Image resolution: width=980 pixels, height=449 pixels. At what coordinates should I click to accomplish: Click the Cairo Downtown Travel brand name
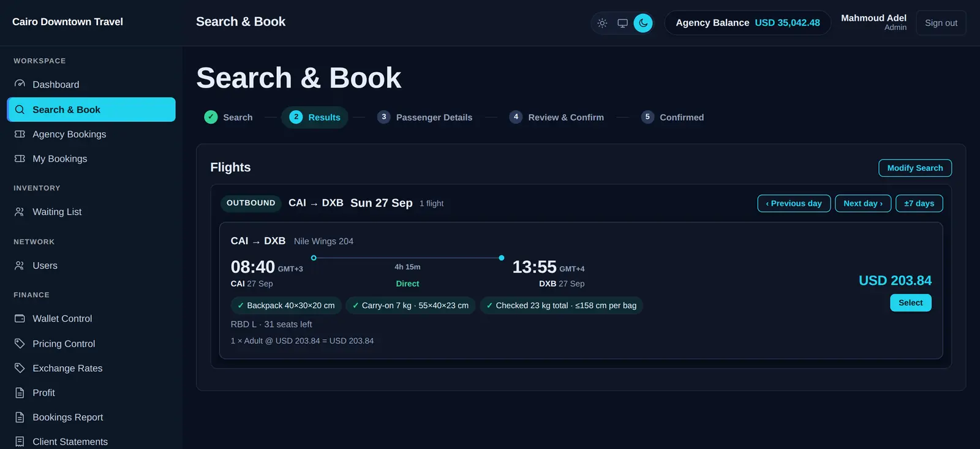[x=67, y=22]
